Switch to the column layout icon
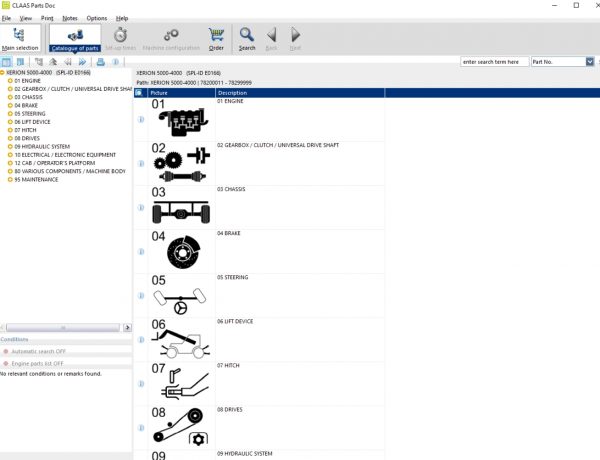This screenshot has width=600, height=460. [x=20, y=62]
